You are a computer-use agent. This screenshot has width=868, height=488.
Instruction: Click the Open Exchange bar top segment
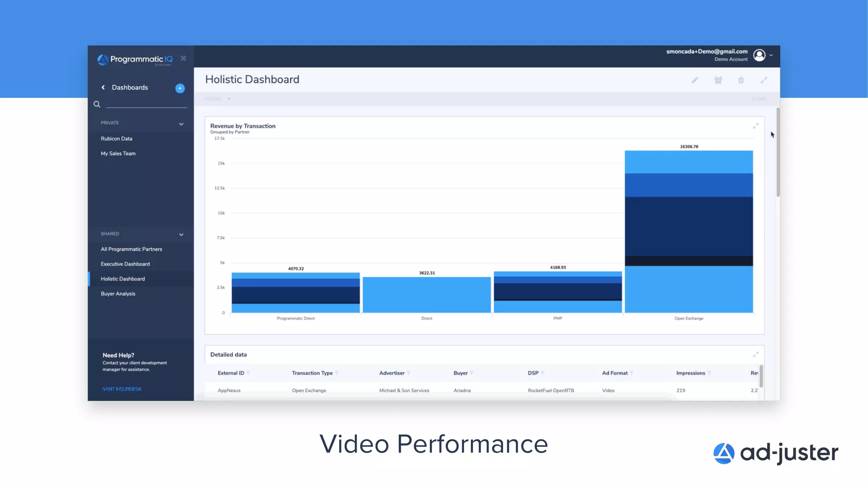coord(689,162)
